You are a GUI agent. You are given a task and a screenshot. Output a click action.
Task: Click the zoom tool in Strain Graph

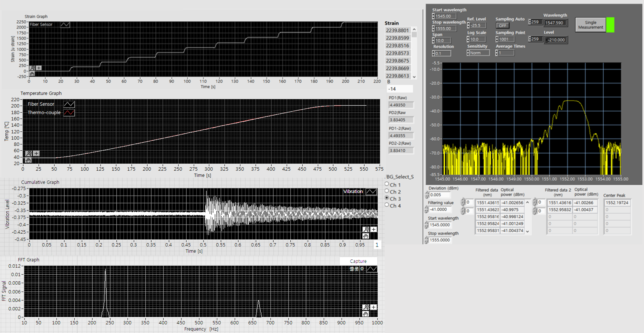33,68
